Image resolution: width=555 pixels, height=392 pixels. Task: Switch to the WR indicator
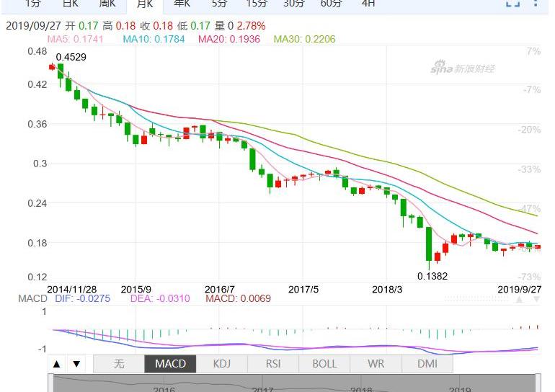point(376,364)
